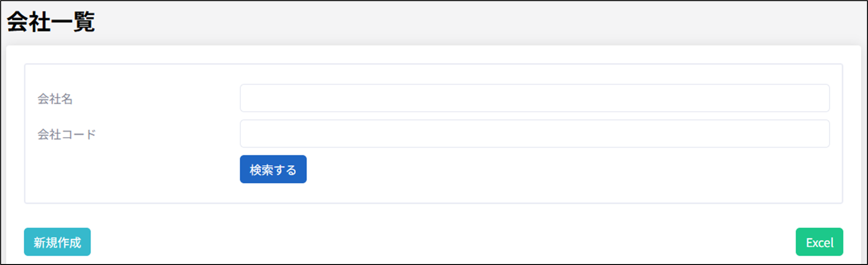Image resolution: width=868 pixels, height=265 pixels.
Task: Click into the 会社コード input box
Action: [534, 134]
